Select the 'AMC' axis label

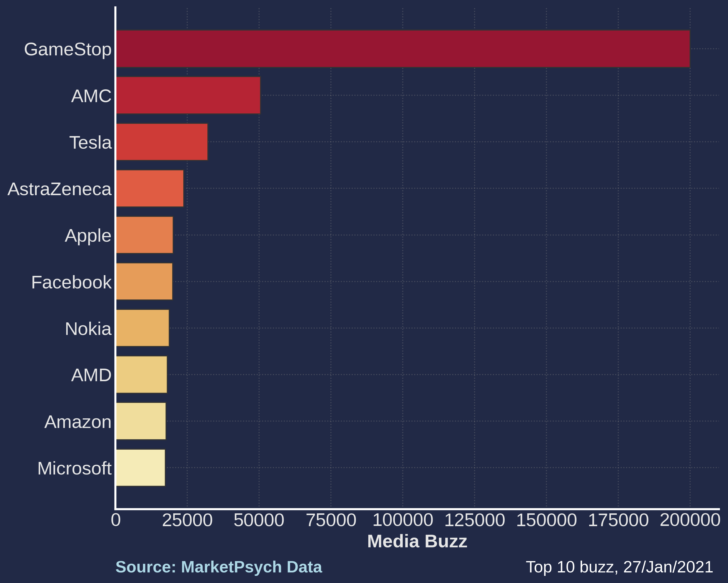pos(91,96)
